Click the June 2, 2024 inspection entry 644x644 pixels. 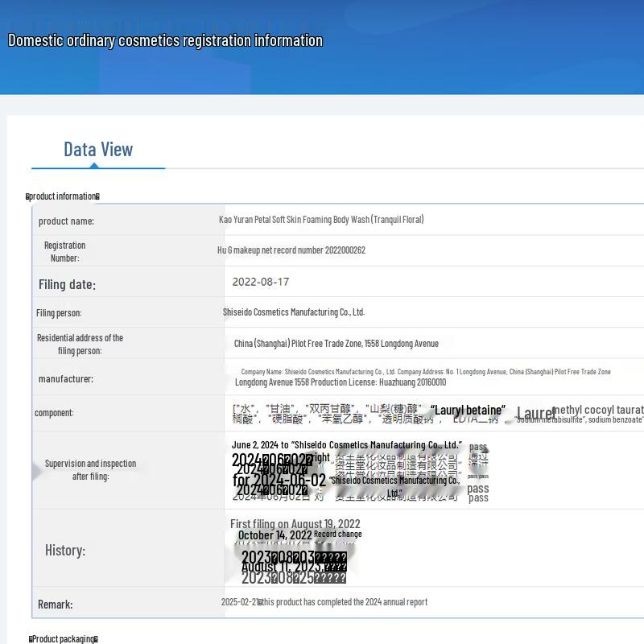click(346, 445)
